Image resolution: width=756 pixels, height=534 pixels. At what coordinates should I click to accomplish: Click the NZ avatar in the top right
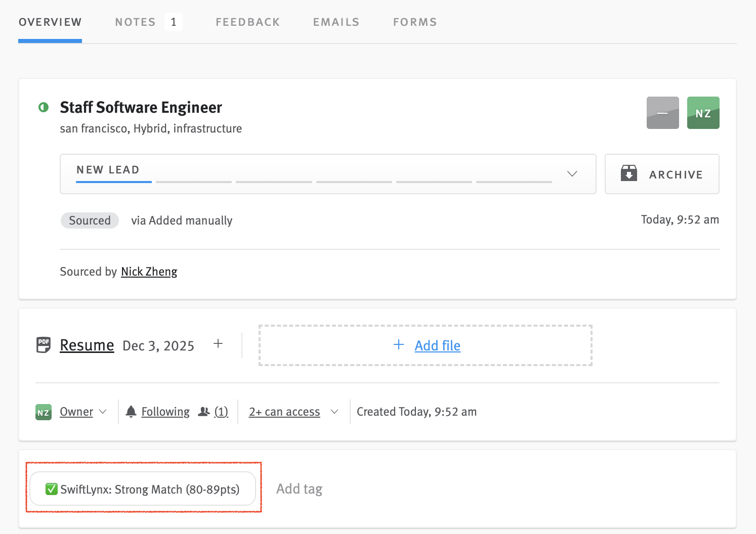(x=703, y=112)
